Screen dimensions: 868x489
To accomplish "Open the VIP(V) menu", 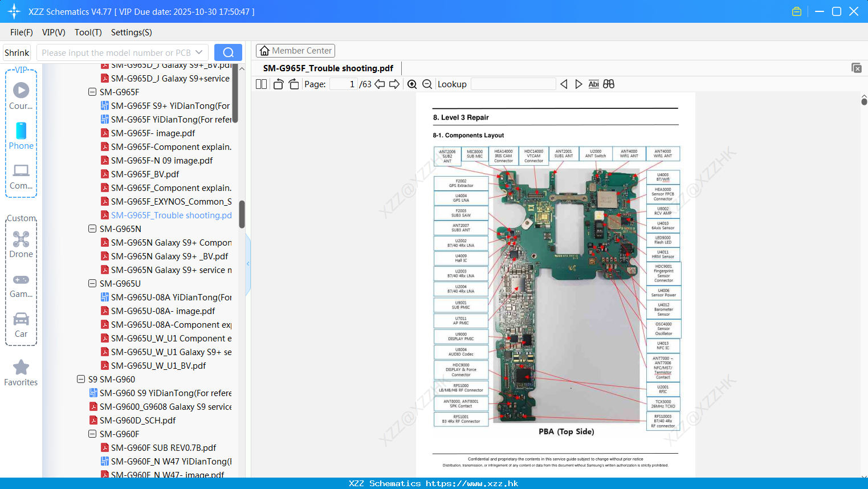I will click(54, 32).
